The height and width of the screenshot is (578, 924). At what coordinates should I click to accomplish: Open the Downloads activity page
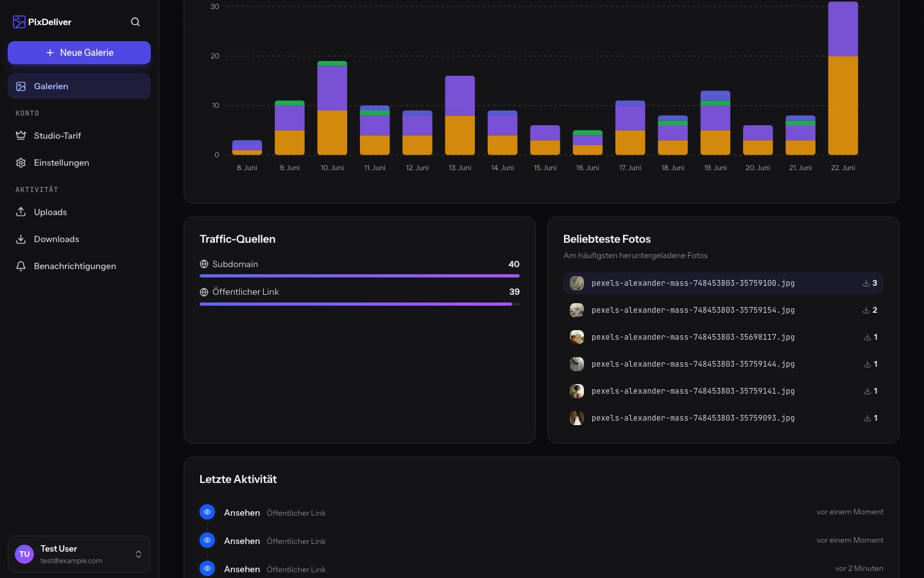click(79, 239)
